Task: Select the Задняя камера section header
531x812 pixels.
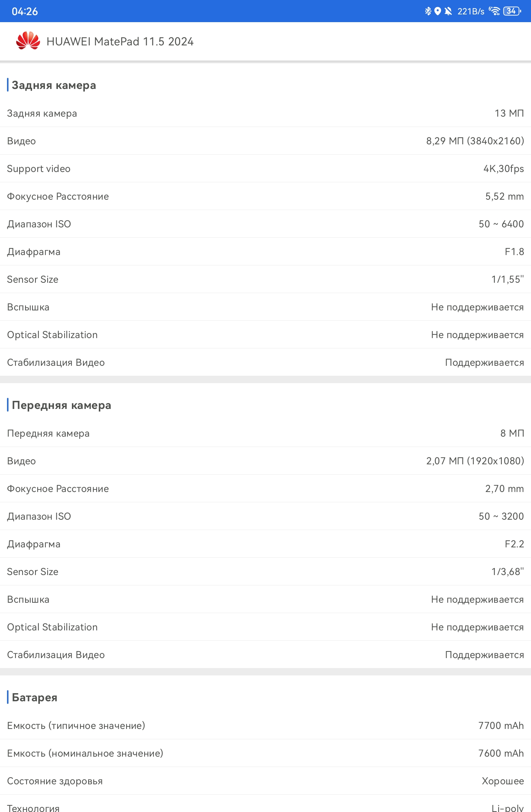Action: coord(54,85)
